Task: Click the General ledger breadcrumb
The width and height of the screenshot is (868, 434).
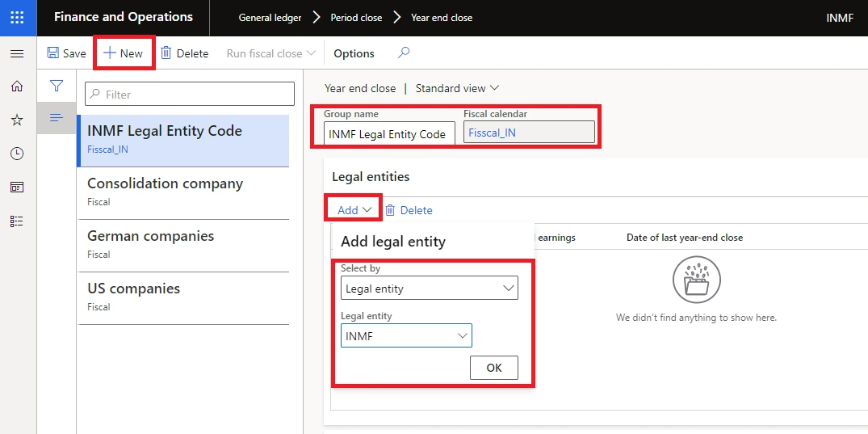Action: point(270,18)
